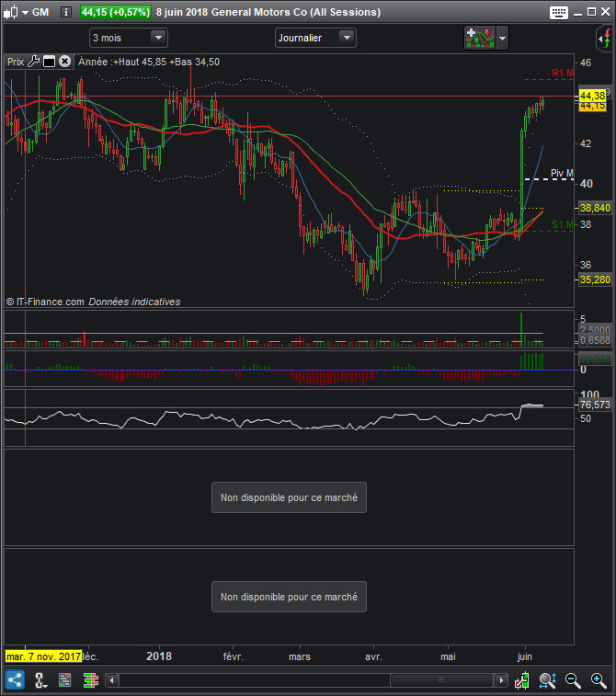Click the yellow 'mar. 7 nov. 2017' date label
Screen dimensions: 616x696
point(43,656)
